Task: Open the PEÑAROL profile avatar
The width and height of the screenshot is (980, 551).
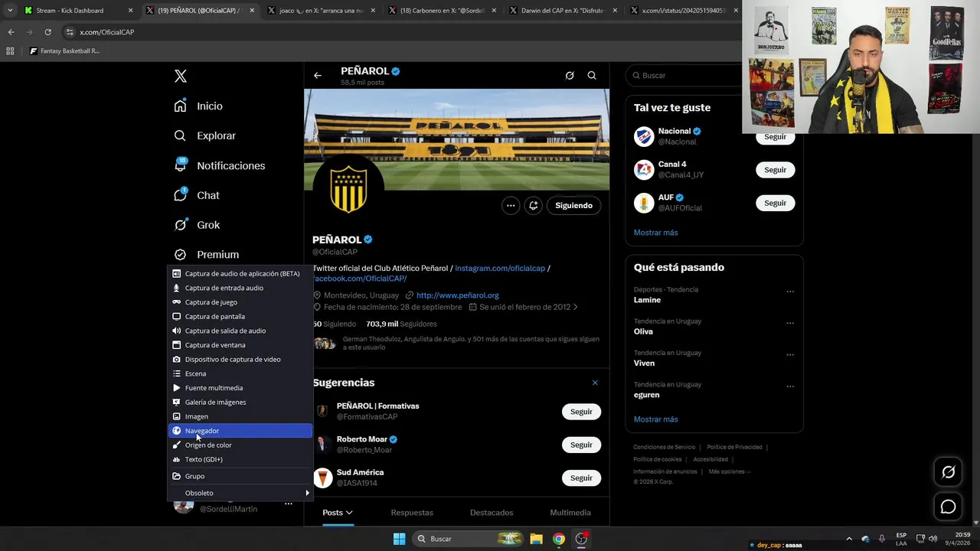Action: (x=348, y=189)
